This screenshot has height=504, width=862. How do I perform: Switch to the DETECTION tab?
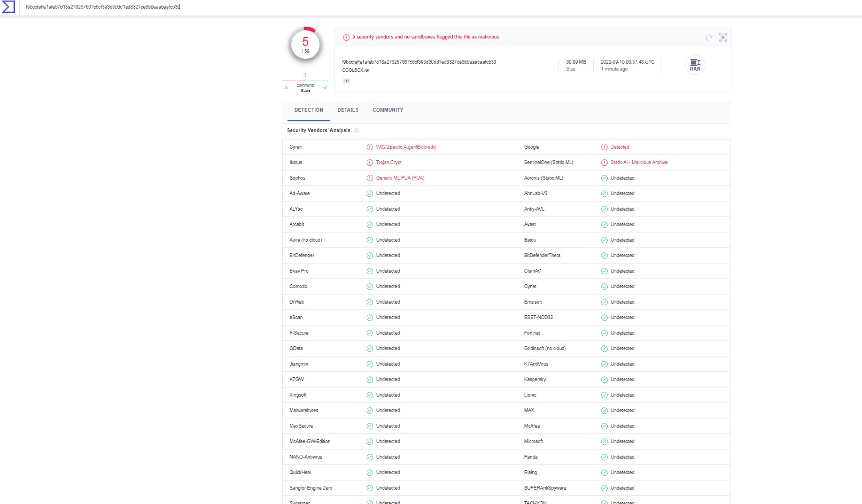pos(308,110)
